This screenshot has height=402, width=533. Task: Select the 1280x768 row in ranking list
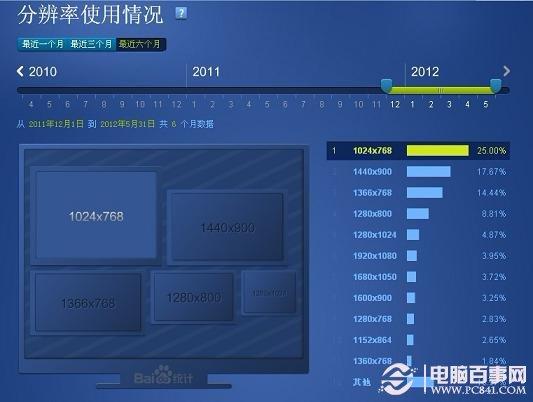pyautogui.click(x=418, y=319)
